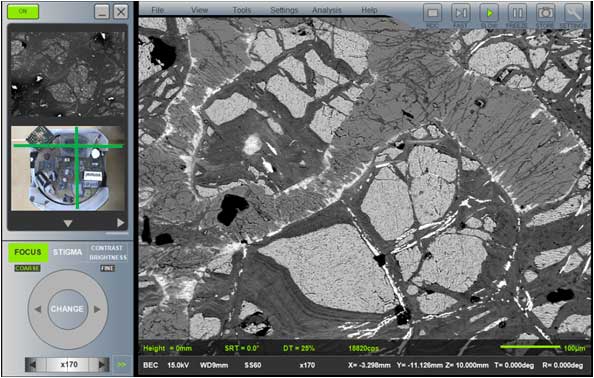Click the overview SEM thumbnail image
Screen dimensions: 594x378
pos(68,74)
